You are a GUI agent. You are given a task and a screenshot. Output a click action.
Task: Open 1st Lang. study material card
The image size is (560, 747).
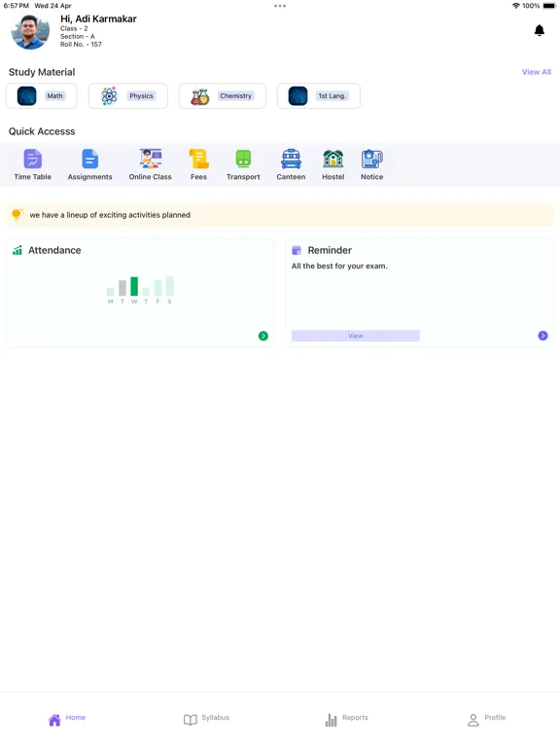[319, 95]
